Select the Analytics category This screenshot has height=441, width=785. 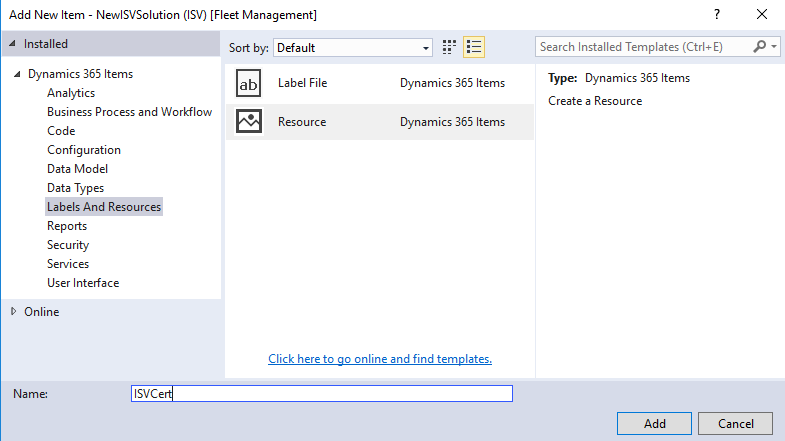(x=71, y=93)
